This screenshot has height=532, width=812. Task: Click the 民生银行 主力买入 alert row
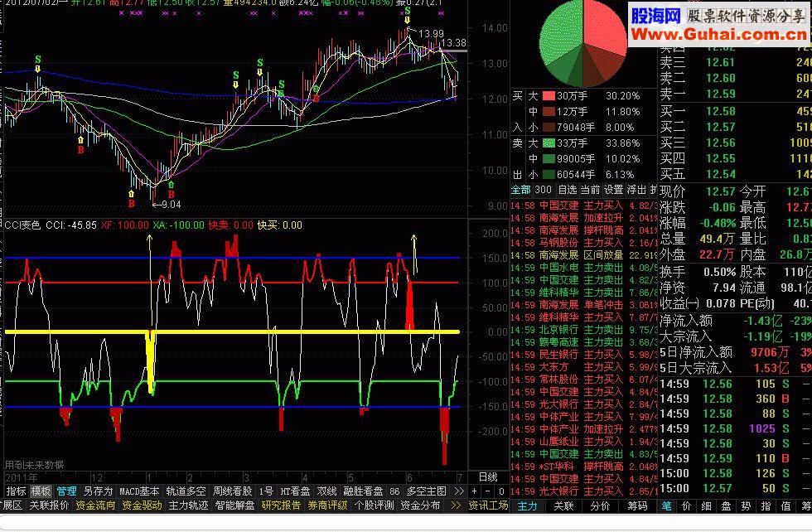(583, 355)
